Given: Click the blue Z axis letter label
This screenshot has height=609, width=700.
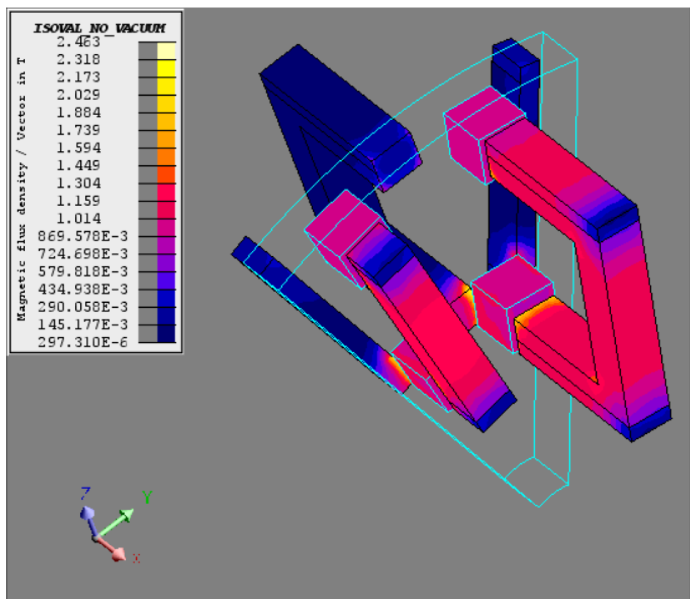Looking at the screenshot, I should click(x=85, y=493).
